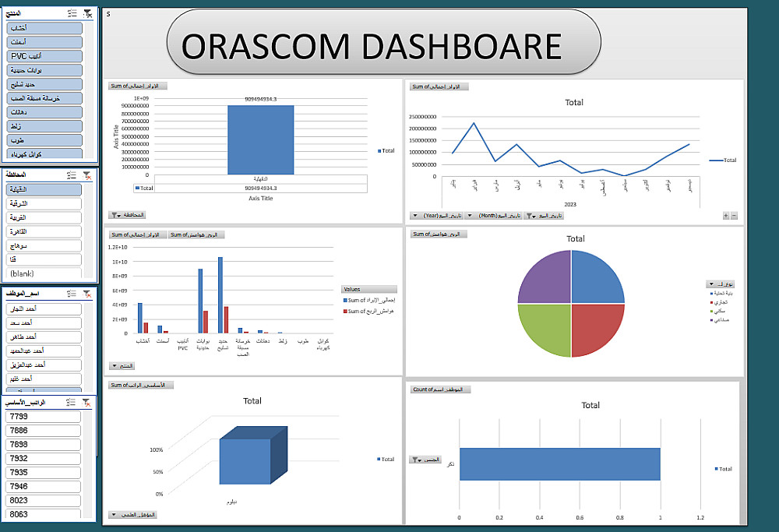Viewport: 779px width, 532px height.
Task: Select (blank) in the governorate slicer
Action: (44, 273)
